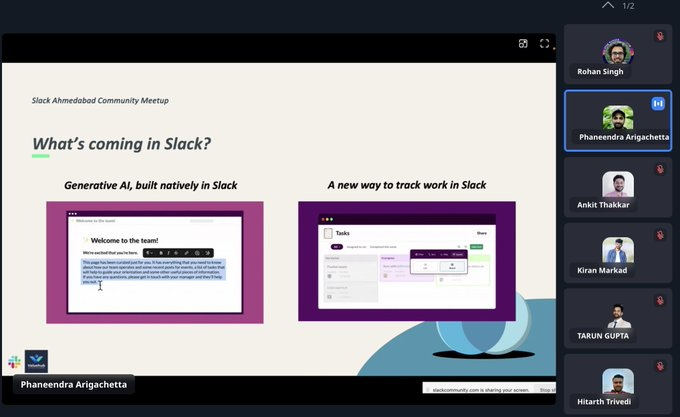Click Ankit Thakkar's muted microphone icon

click(x=660, y=169)
